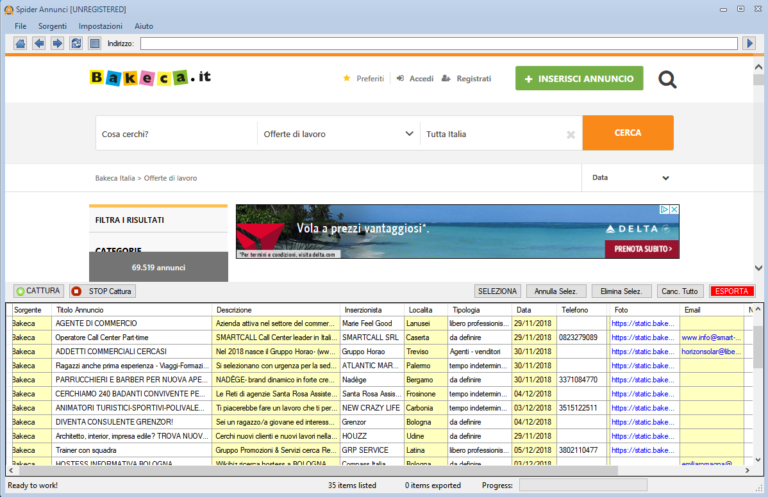Close the Delta advertisement banner
Viewport: 768px width, 497px height.
674,210
